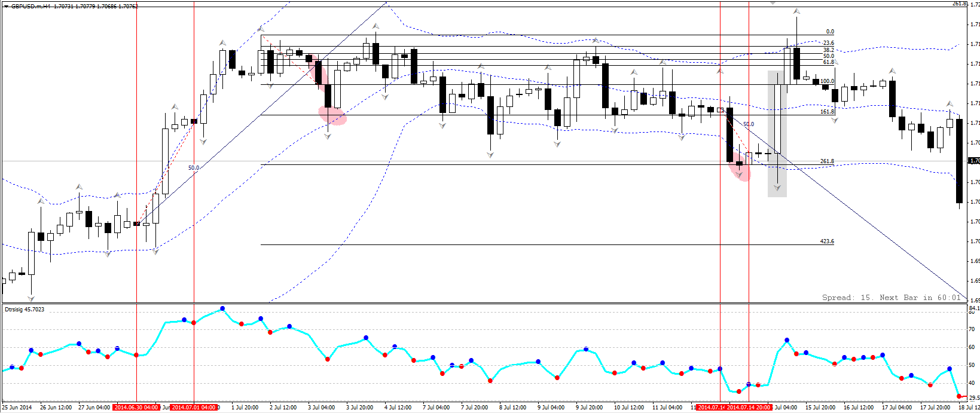Click the 11 Jul 04:00 time axis label
The width and height of the screenshot is (980, 413).
[666, 408]
